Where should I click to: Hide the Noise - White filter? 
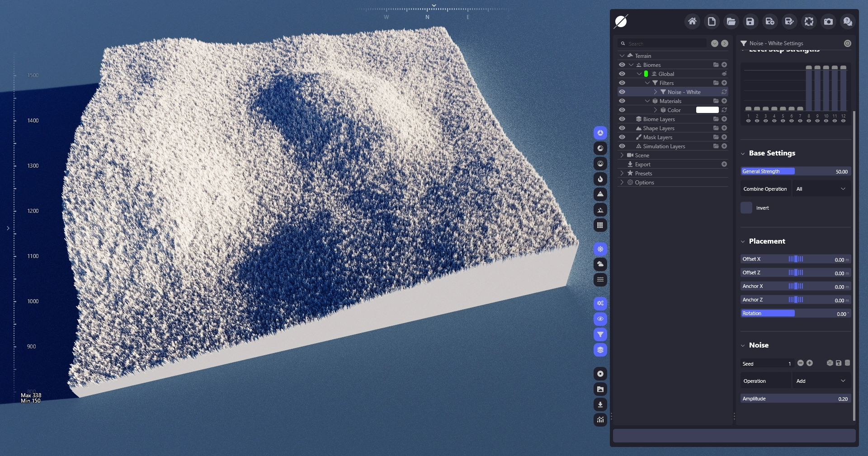(x=622, y=92)
